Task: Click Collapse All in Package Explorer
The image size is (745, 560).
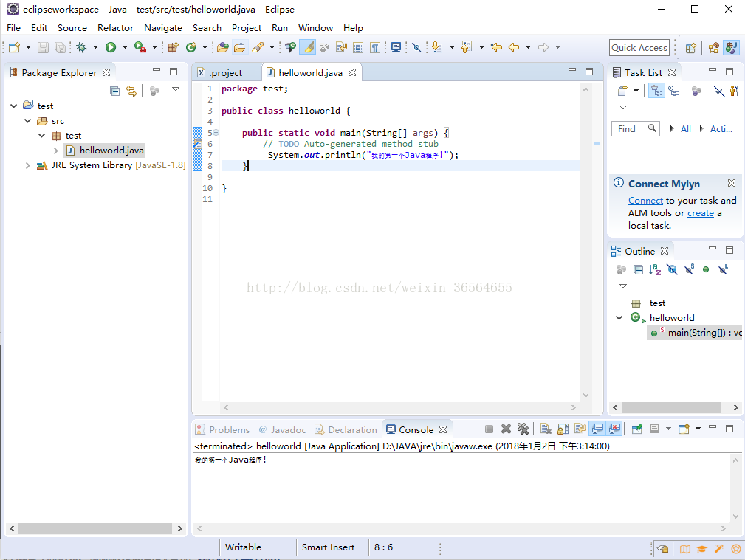Action: click(x=114, y=91)
